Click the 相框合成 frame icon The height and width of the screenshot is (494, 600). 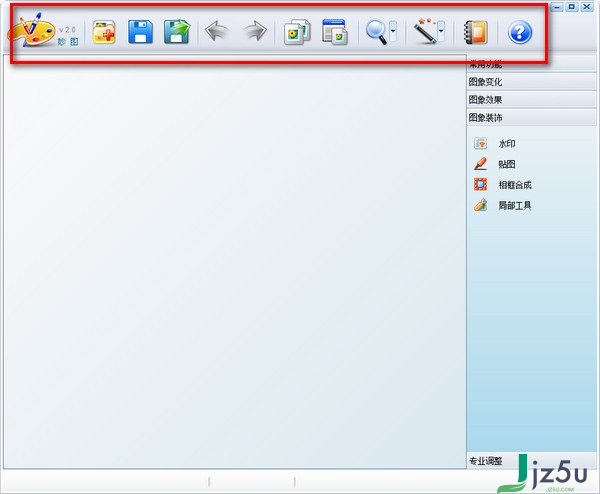[x=480, y=184]
